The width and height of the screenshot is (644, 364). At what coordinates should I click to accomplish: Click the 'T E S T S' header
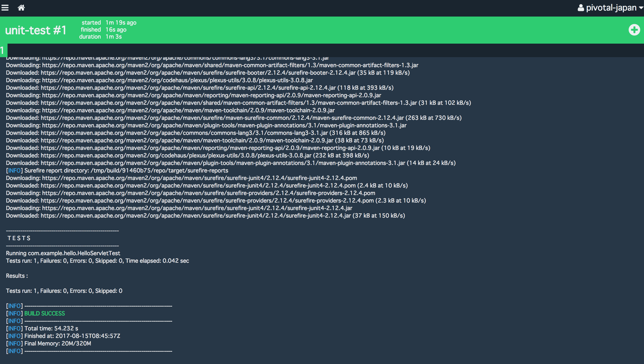tap(19, 238)
